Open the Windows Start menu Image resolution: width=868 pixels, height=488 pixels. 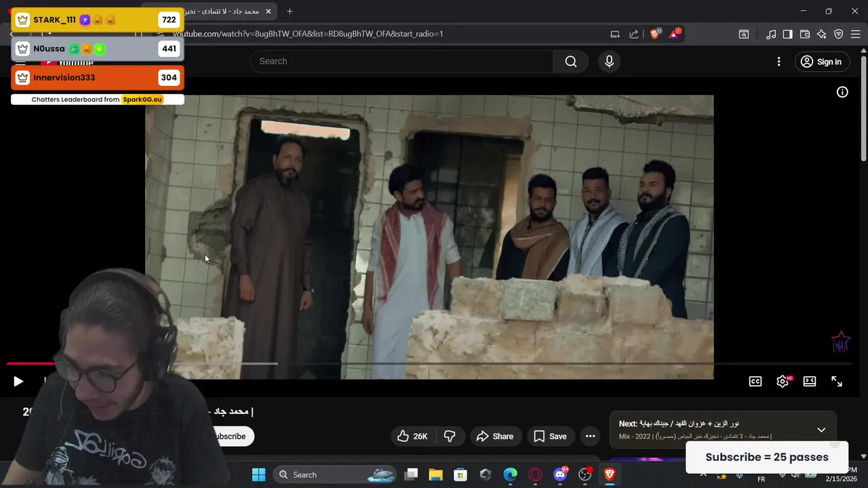tap(258, 474)
